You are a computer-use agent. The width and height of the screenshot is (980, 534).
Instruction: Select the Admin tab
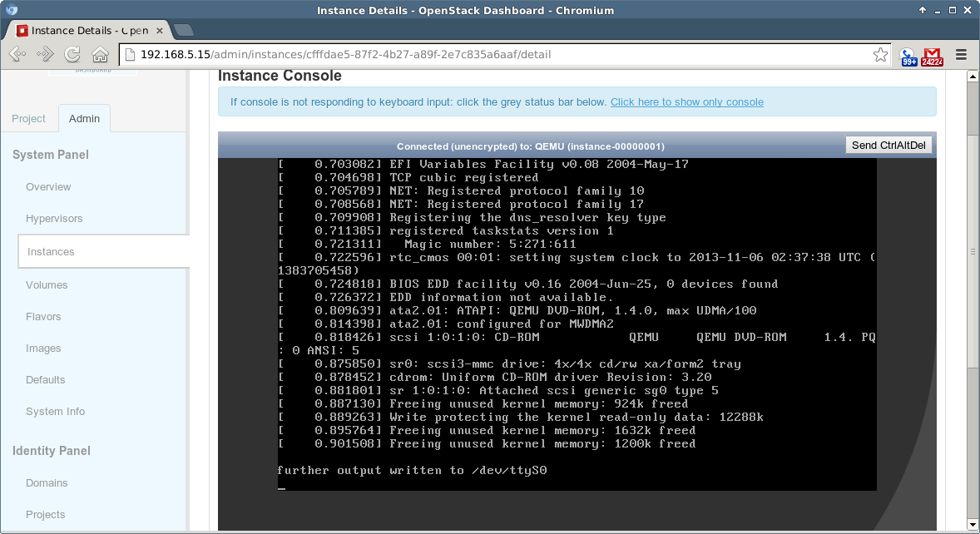[84, 119]
